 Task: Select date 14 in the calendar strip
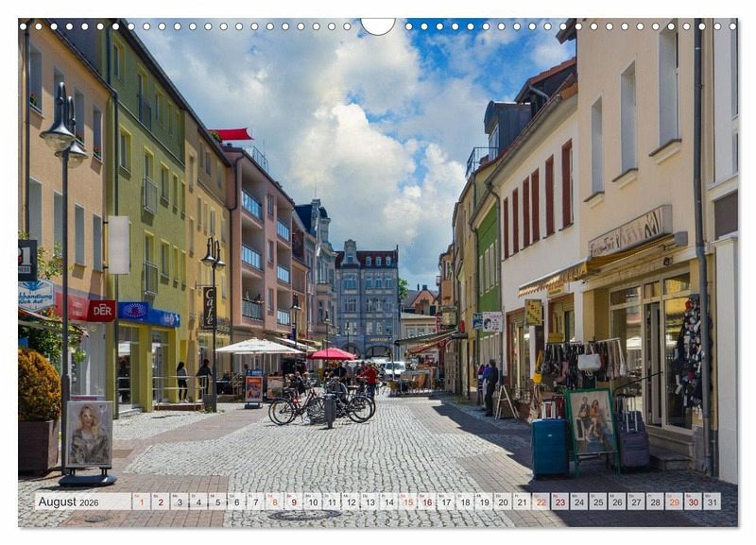tap(389, 502)
